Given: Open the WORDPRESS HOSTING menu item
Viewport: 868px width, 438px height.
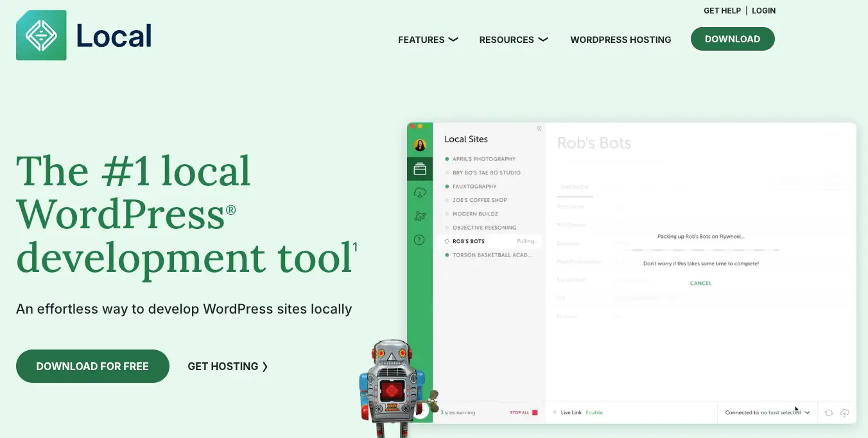Looking at the screenshot, I should click(620, 40).
